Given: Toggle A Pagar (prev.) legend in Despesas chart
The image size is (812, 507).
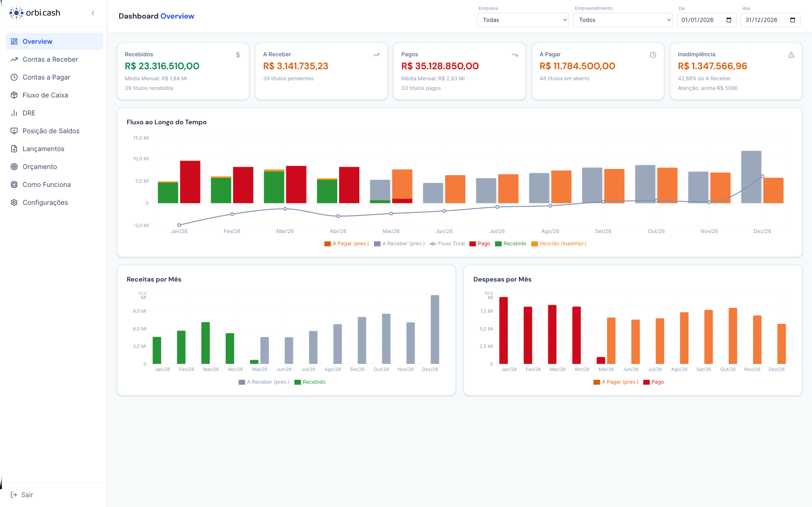Looking at the screenshot, I should (616, 382).
